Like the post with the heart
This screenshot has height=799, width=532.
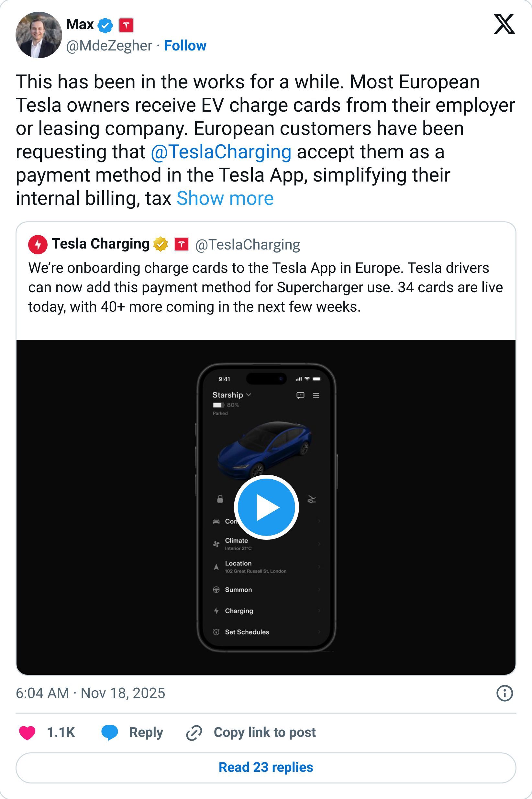click(28, 733)
